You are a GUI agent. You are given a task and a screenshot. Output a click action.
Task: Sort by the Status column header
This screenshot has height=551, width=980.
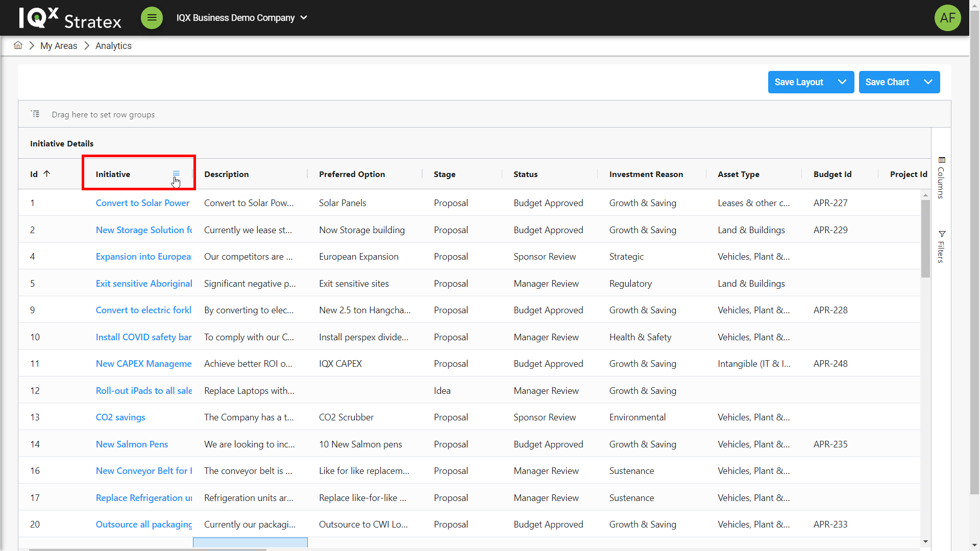(x=525, y=174)
